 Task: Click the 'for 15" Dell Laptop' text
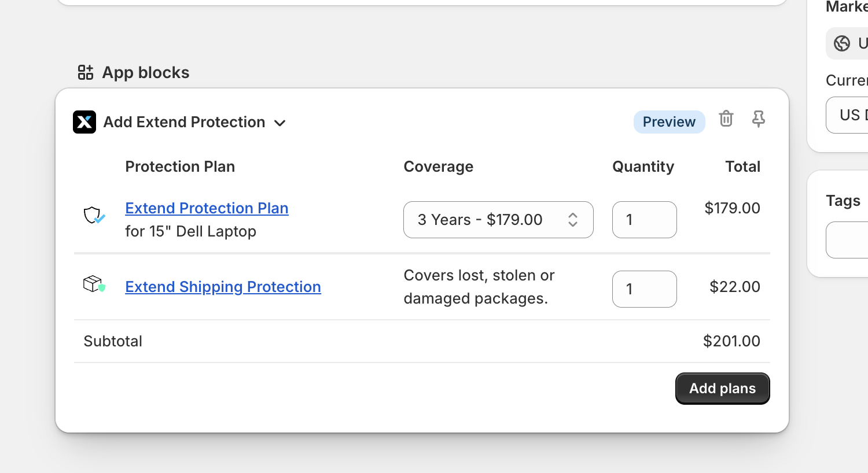coord(190,231)
